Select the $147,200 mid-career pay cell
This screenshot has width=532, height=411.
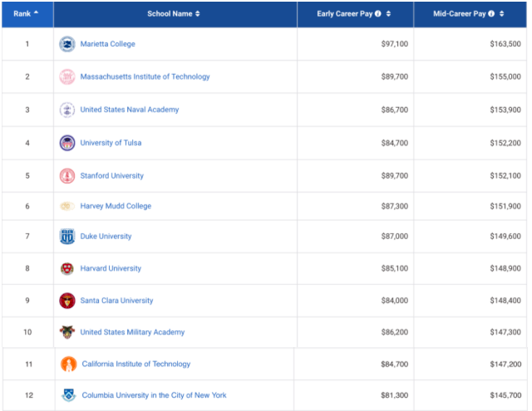[470, 364]
